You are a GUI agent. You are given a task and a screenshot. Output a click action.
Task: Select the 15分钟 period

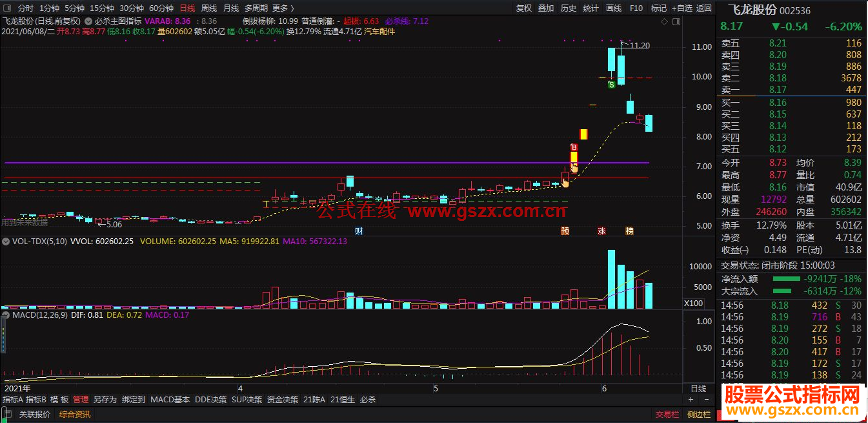(x=102, y=8)
